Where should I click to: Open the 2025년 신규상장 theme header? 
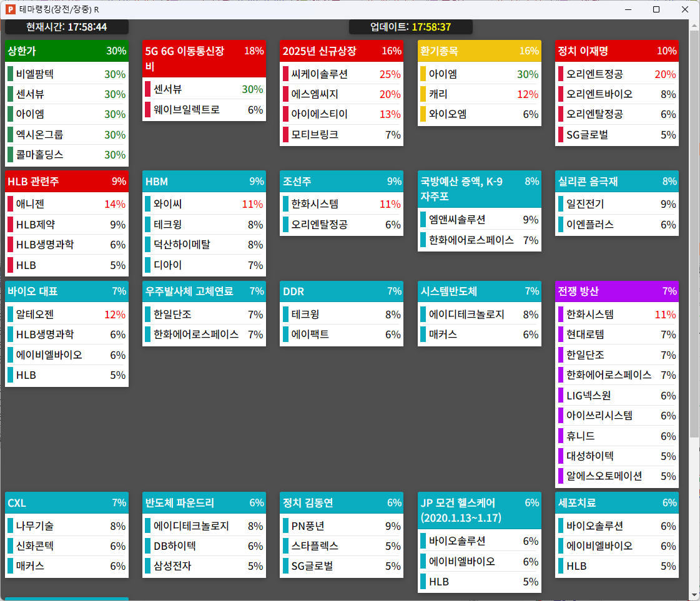342,51
